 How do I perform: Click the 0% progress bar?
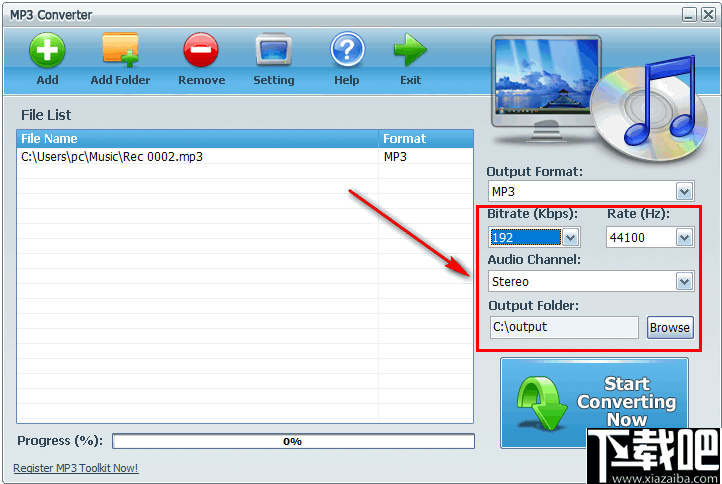click(293, 441)
